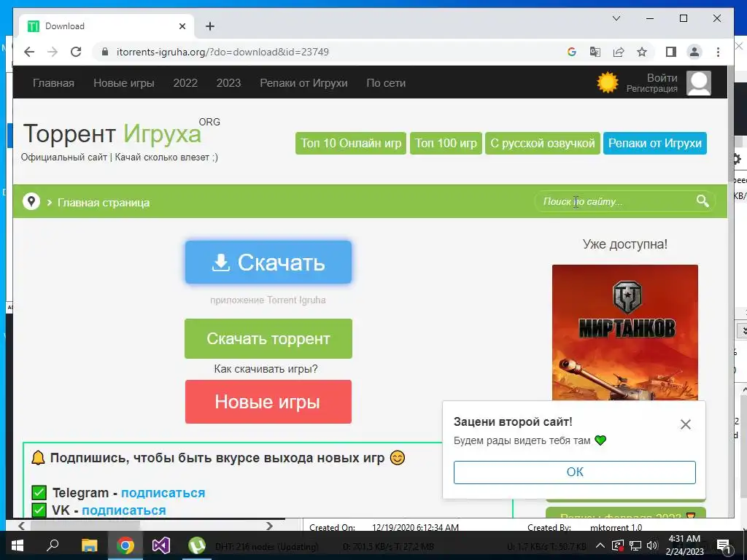This screenshot has width=747, height=560.
Task: Click the green Скачать торрент button
Action: coord(268,338)
